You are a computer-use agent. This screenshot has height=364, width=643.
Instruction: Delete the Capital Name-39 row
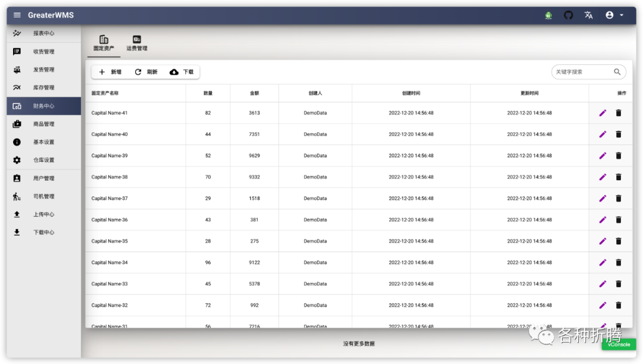click(x=619, y=156)
